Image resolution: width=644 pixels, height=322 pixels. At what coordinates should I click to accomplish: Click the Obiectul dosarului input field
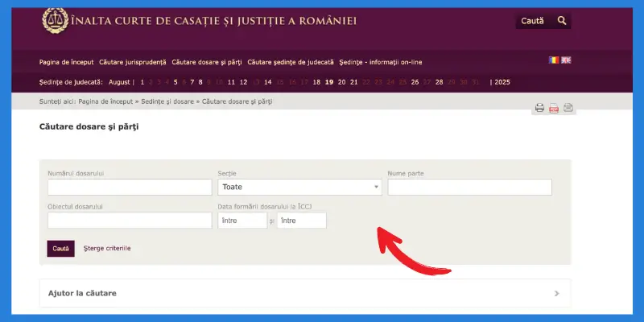point(130,220)
